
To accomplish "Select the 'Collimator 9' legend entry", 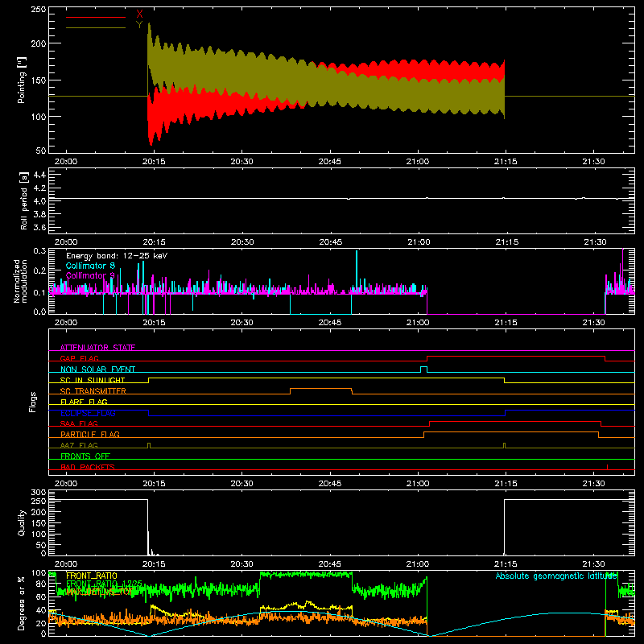I will pyautogui.click(x=90, y=275).
